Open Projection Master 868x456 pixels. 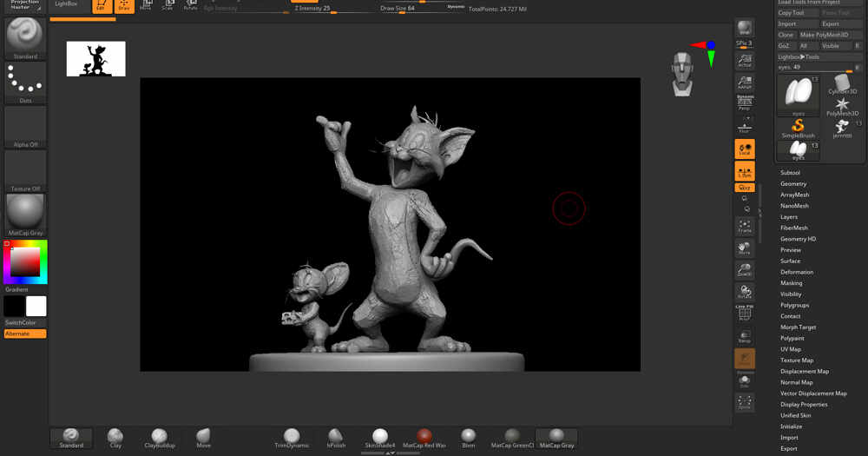tap(25, 5)
